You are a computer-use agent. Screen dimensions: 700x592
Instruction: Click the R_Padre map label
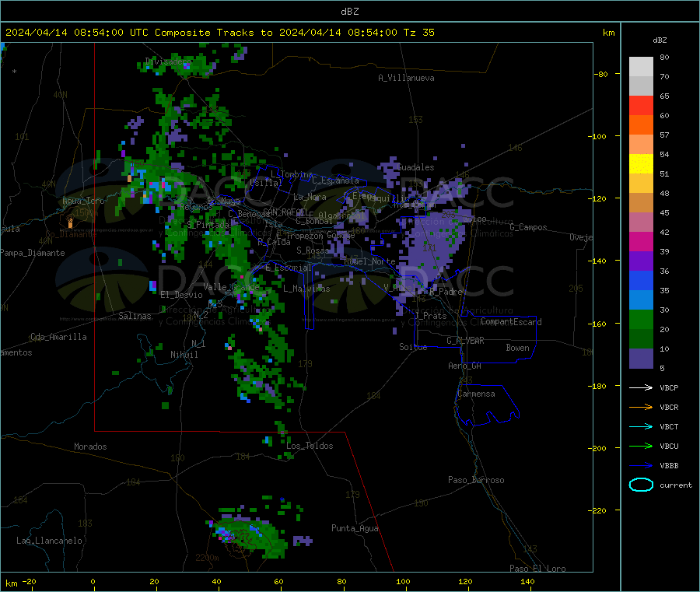click(x=446, y=292)
